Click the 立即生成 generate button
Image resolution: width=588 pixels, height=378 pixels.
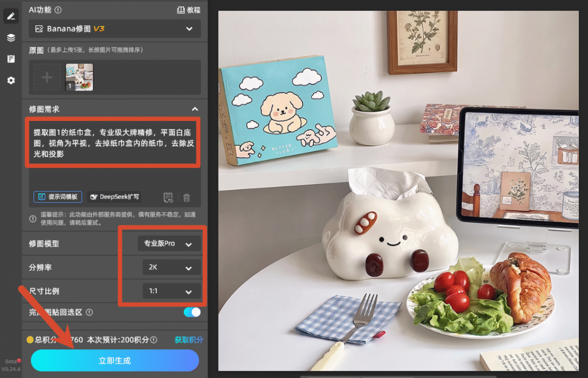[x=115, y=360]
